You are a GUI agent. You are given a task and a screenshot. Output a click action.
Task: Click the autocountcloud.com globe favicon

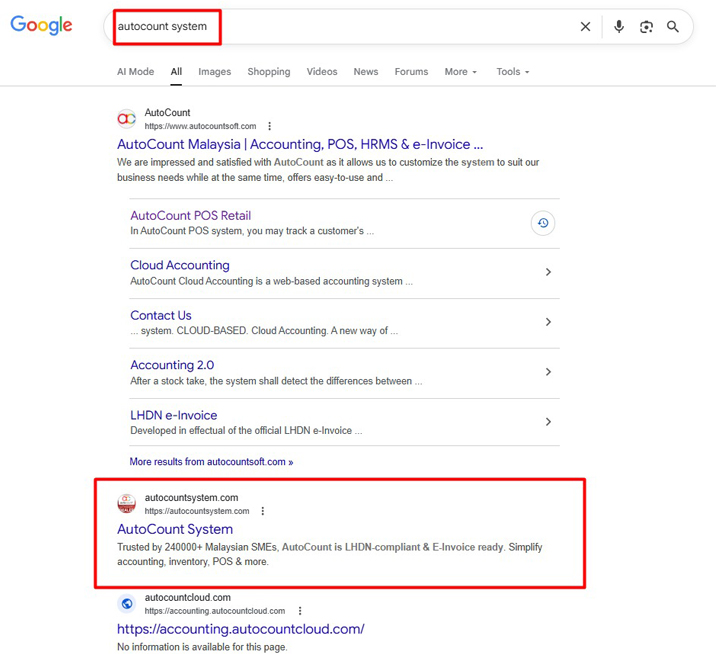[x=127, y=604]
